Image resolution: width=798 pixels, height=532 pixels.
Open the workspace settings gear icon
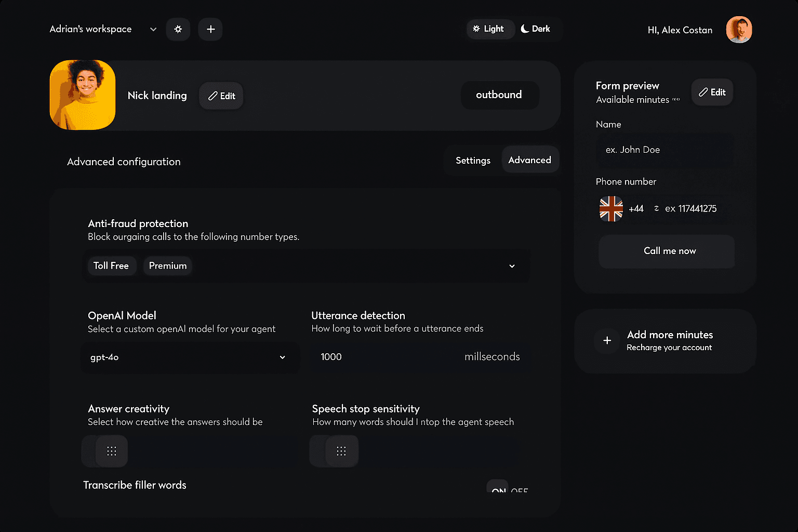click(x=178, y=29)
